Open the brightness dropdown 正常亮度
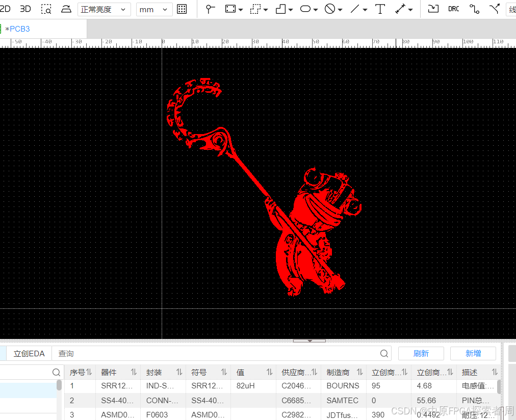 click(x=104, y=10)
